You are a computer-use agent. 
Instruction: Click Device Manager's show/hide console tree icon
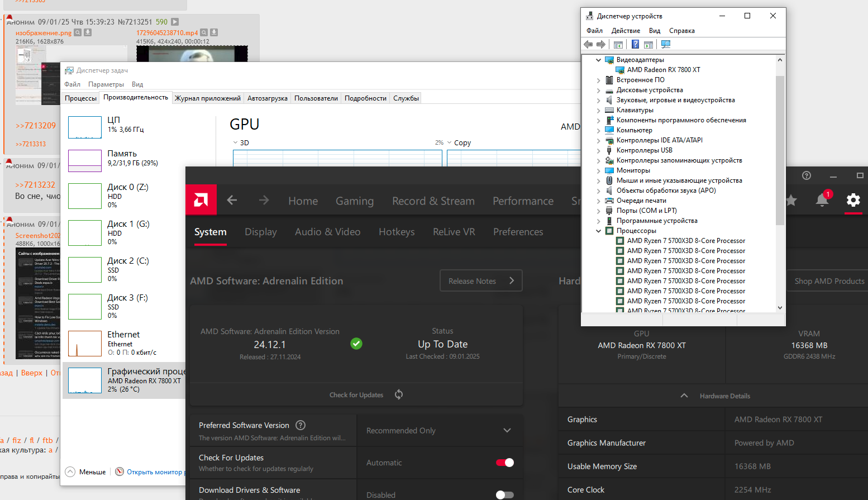point(618,44)
